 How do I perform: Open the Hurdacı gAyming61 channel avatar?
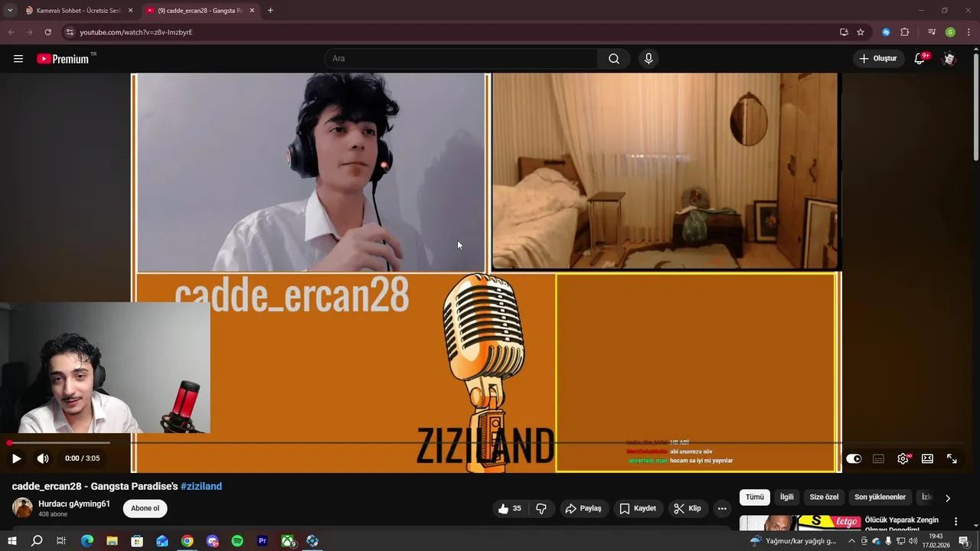[x=22, y=507]
